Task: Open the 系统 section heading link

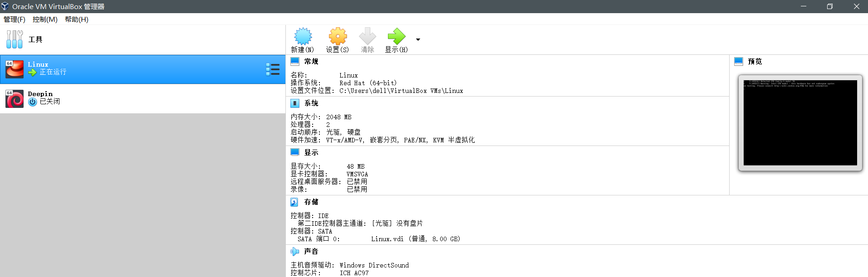Action: click(311, 103)
